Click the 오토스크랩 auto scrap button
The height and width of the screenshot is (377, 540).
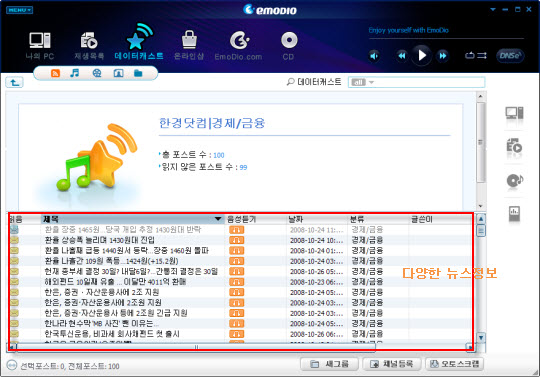[x=454, y=364]
